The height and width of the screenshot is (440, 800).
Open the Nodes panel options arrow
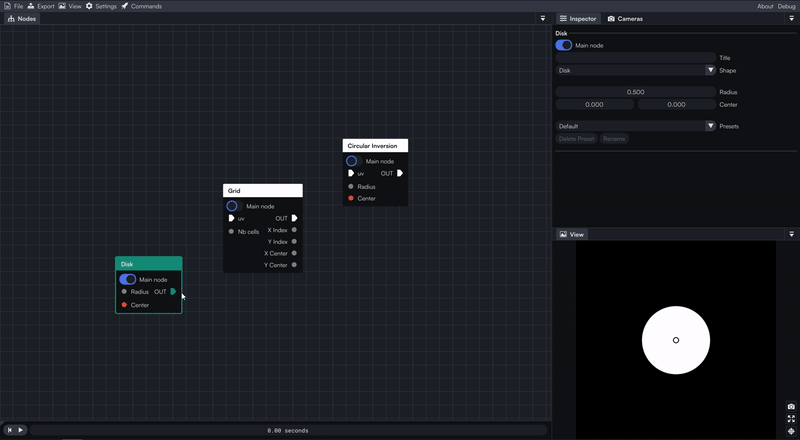click(543, 18)
